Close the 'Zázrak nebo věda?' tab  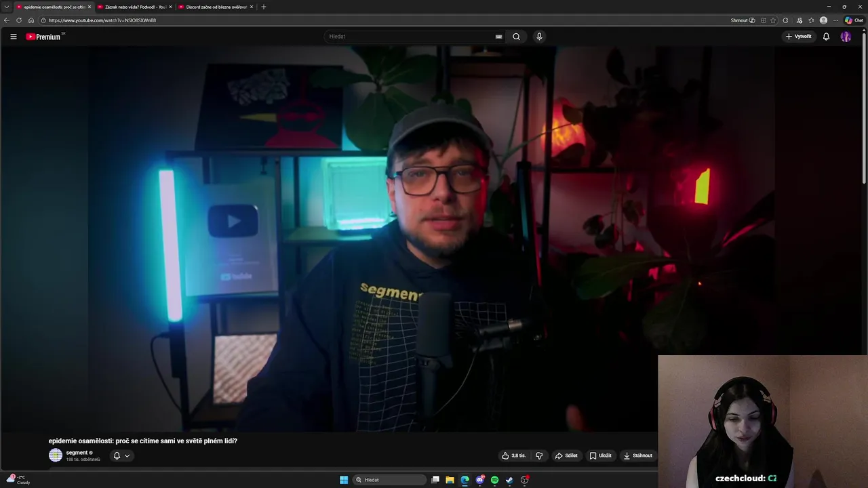(170, 7)
